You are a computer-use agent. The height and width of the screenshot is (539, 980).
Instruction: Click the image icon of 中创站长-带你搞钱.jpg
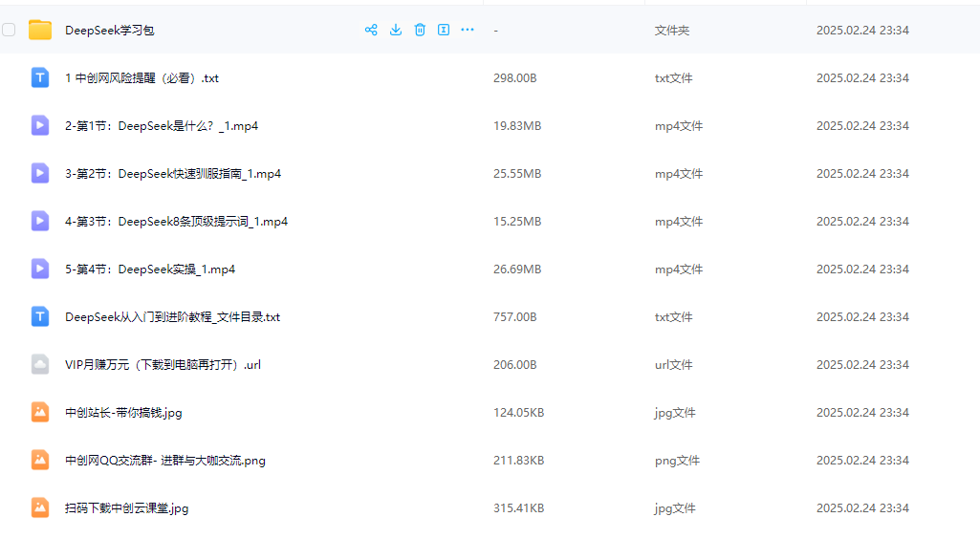tap(40, 412)
